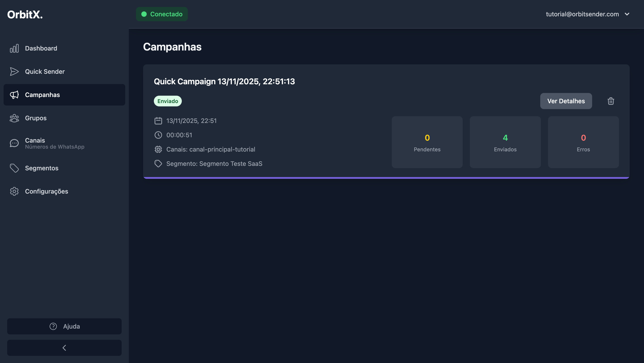Select the Campanhas megaphone icon

click(14, 95)
